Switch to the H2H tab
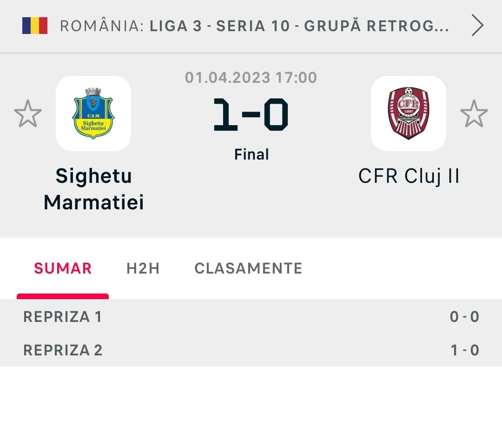The image size is (502, 448). (x=143, y=268)
